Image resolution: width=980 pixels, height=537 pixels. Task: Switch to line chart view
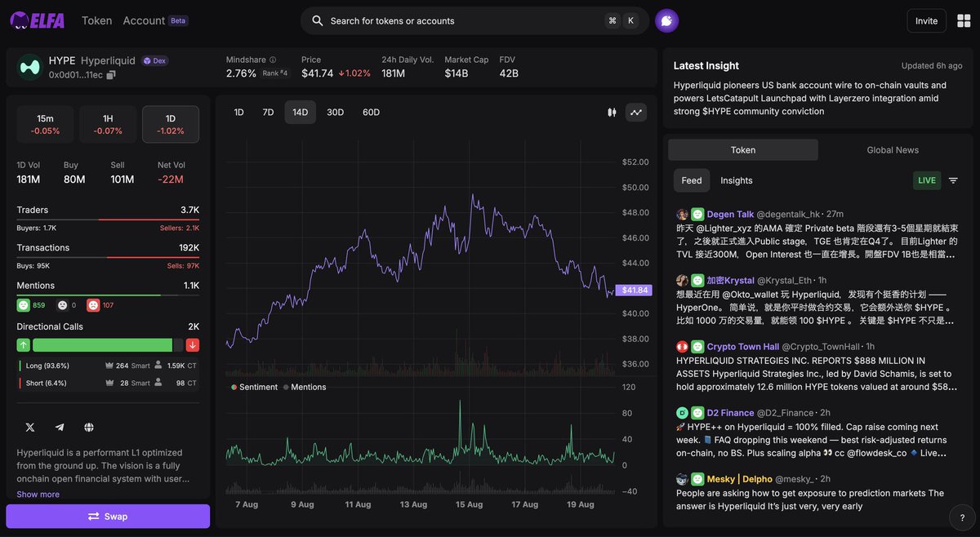[x=636, y=113]
